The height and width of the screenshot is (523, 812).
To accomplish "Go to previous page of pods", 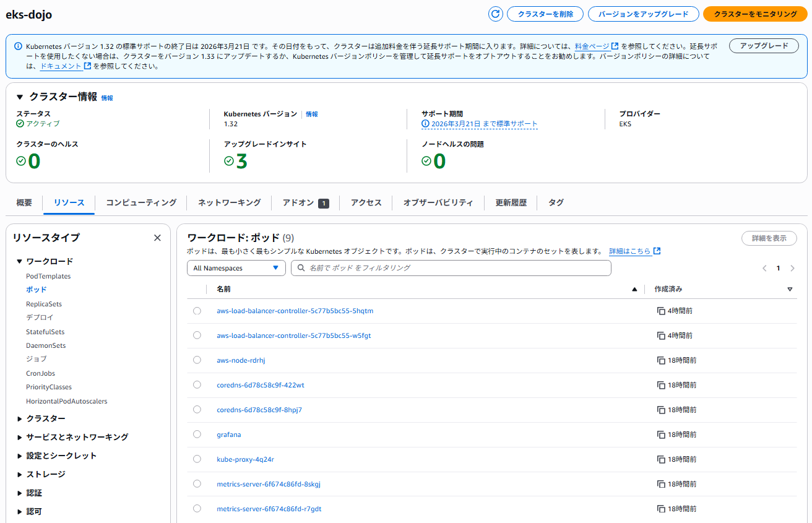I will tap(764, 269).
